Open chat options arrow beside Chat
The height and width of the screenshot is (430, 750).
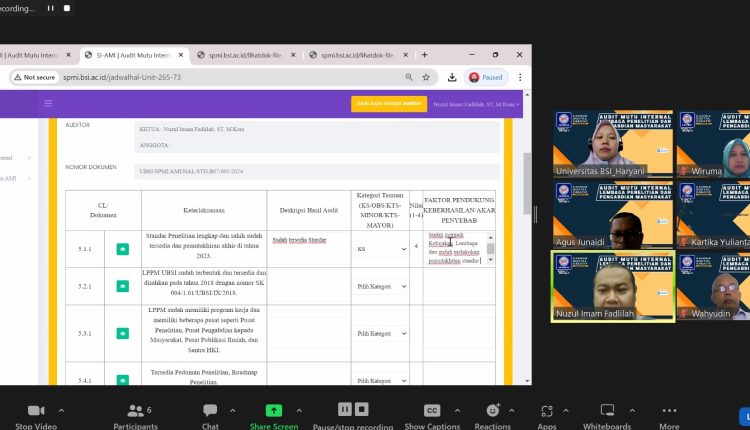pos(232,410)
